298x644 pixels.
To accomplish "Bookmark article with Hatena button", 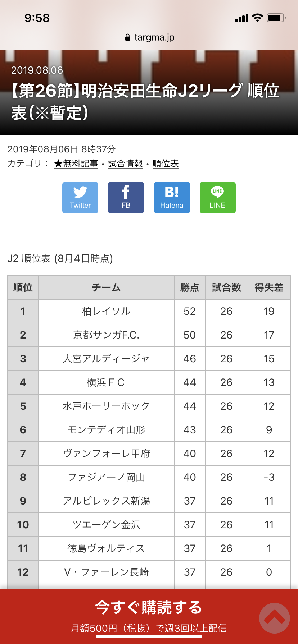I will (172, 198).
